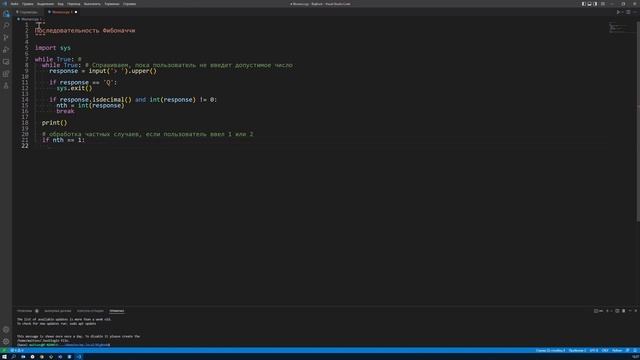Open the Accounts menu icon
This screenshot has width=640, height=360.
tap(6, 329)
